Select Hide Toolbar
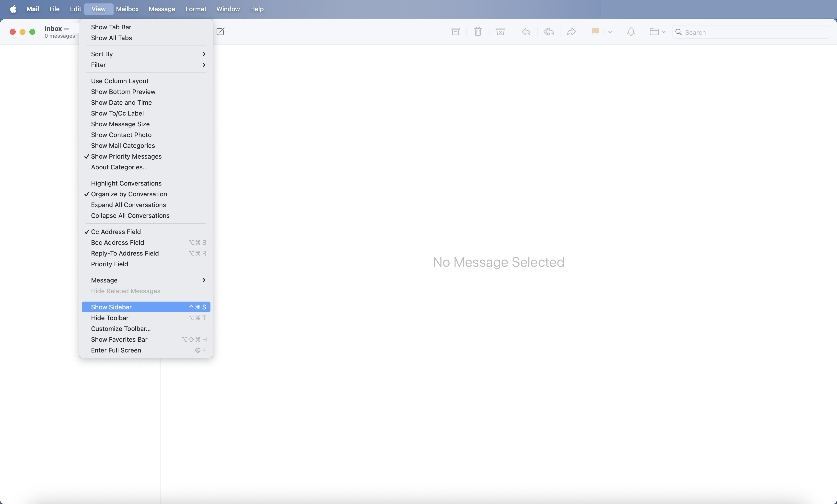837x504 pixels. (x=146, y=318)
